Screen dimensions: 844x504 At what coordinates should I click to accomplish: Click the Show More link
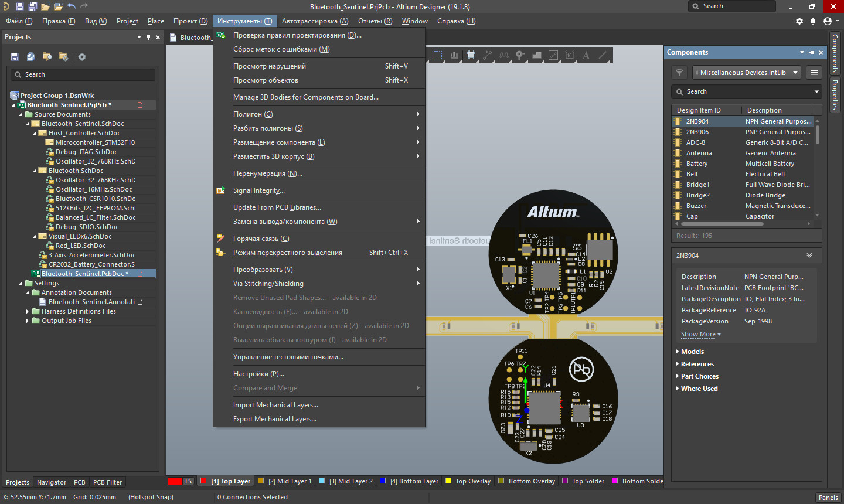point(700,334)
